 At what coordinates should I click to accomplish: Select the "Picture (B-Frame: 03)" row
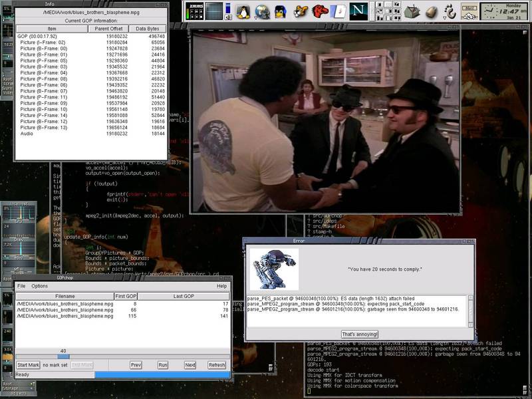[x=91, y=67]
